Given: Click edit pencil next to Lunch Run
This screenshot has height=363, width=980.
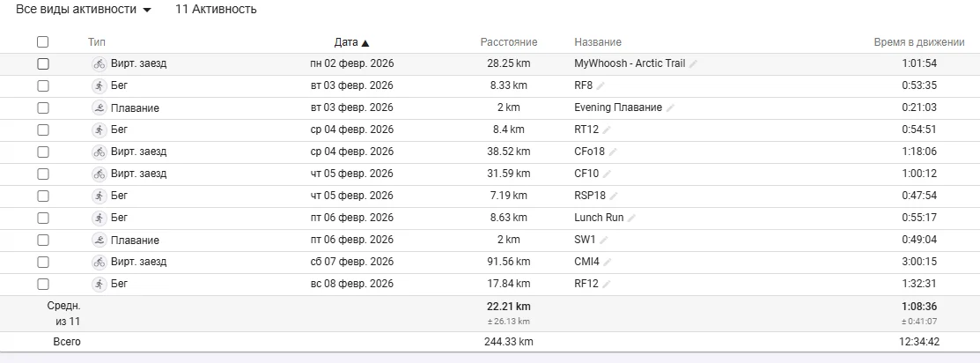Looking at the screenshot, I should point(632,218).
